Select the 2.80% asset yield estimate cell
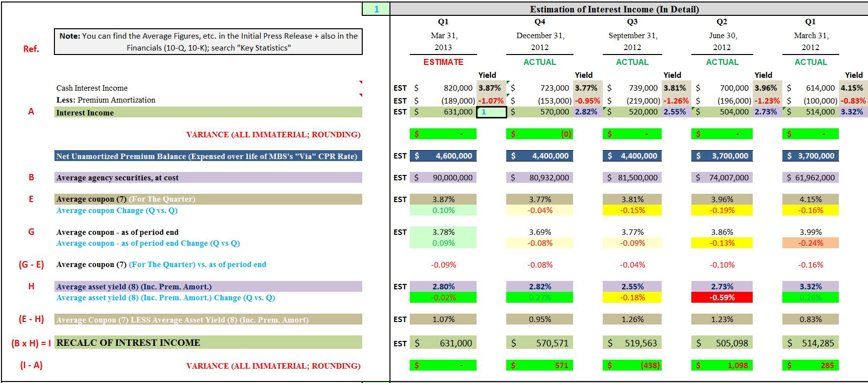 point(443,286)
